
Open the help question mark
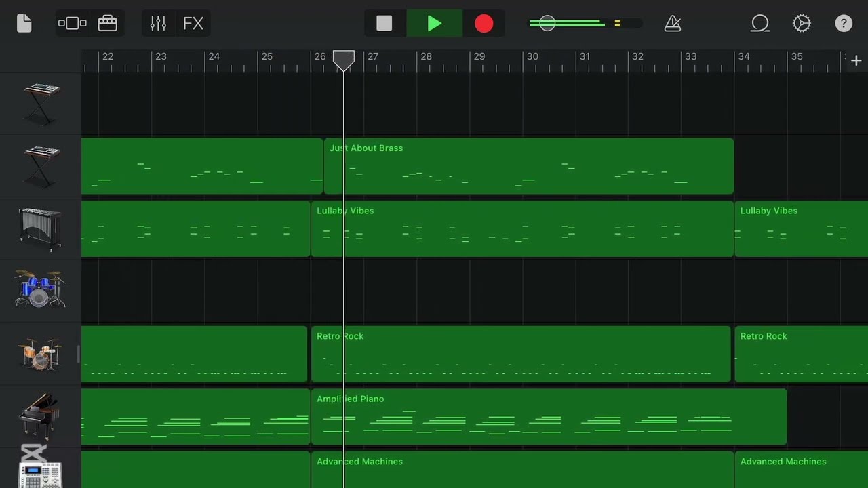pyautogui.click(x=844, y=23)
